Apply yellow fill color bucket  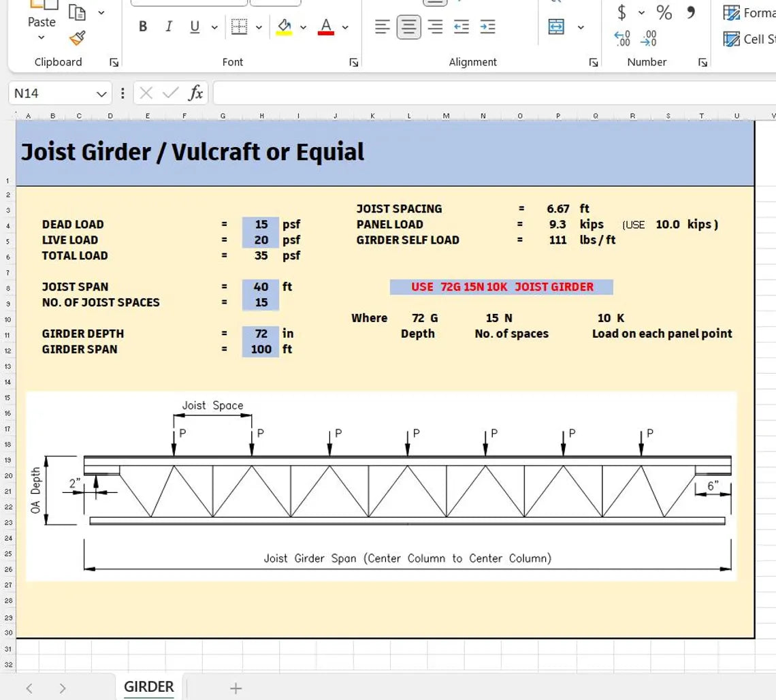tap(284, 27)
